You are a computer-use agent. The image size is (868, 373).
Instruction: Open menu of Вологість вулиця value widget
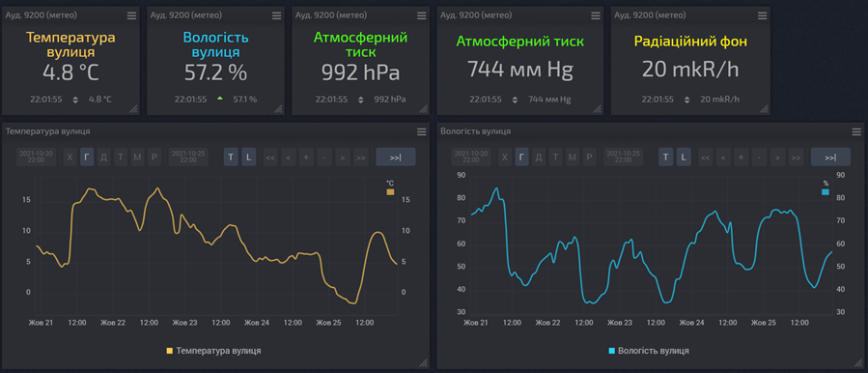coord(277,16)
